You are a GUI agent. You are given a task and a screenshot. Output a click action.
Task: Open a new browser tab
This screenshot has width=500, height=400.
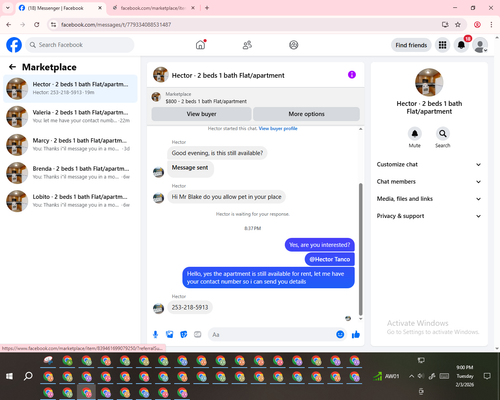(207, 8)
